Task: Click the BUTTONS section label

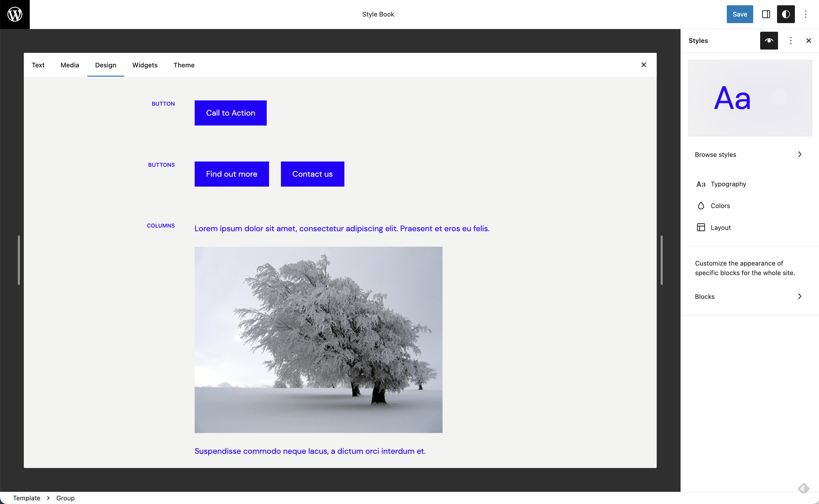Action: click(161, 165)
